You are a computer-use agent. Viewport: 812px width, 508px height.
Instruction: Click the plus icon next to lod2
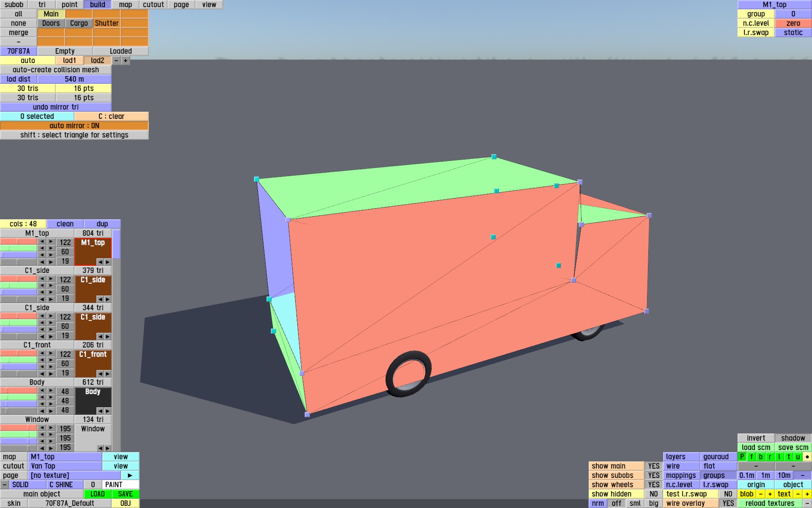coord(126,61)
